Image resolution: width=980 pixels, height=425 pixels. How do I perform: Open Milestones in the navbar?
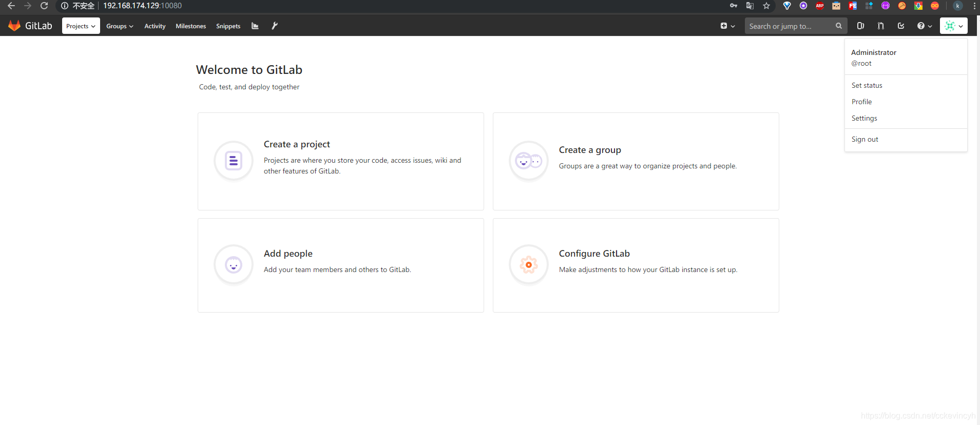[191, 26]
